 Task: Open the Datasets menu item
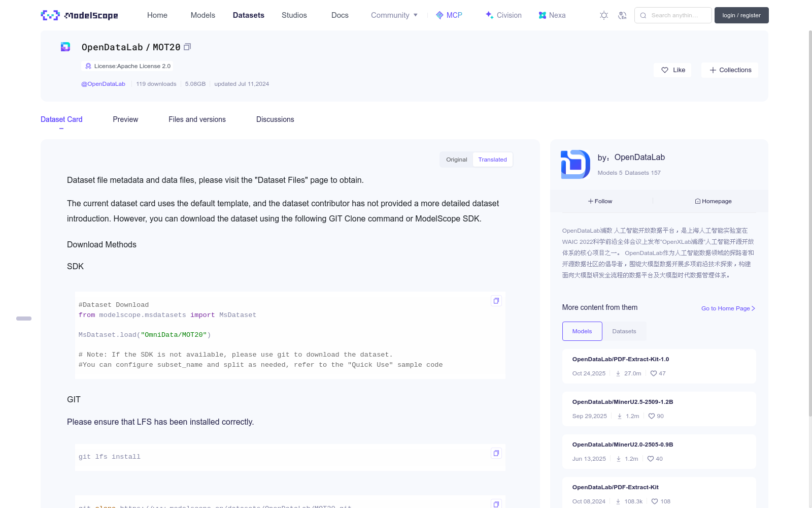coord(249,15)
